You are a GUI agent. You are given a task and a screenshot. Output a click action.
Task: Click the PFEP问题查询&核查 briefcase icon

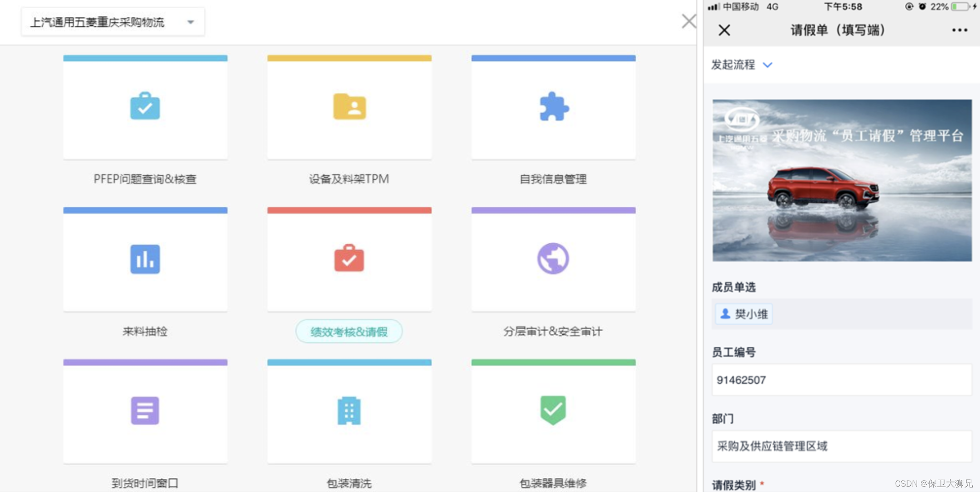click(x=145, y=106)
